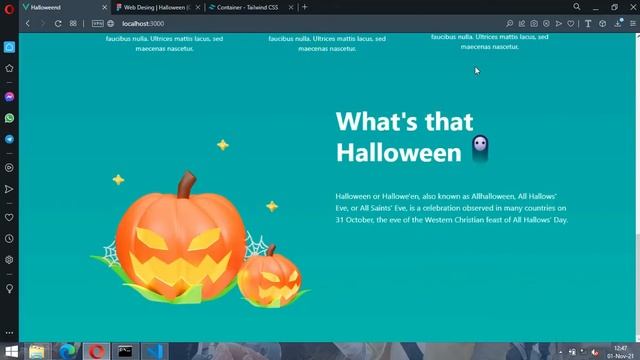Open Telegram in sidebar
Viewport: 640px width, 360px height.
point(9,139)
